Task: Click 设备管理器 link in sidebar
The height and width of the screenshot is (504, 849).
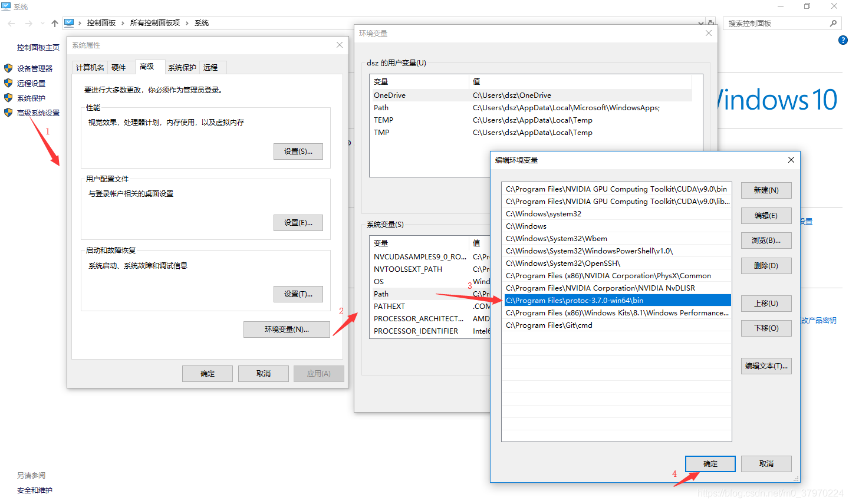Action: tap(35, 68)
